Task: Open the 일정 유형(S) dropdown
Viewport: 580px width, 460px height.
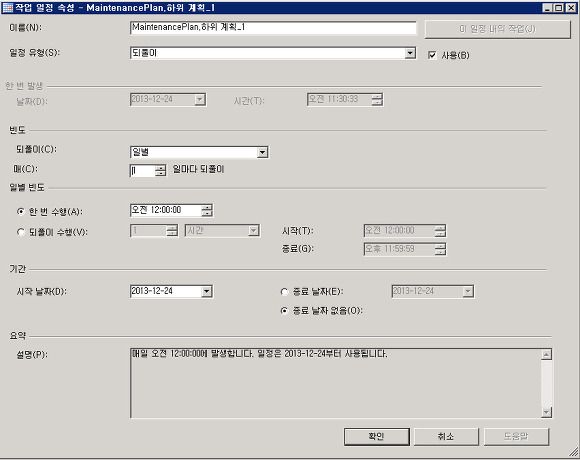Action: point(410,53)
